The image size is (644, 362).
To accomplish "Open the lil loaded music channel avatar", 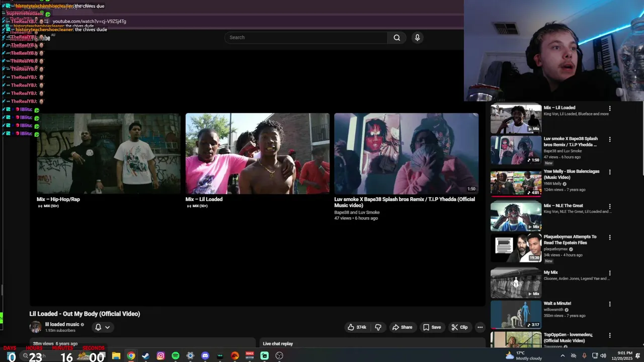I will [x=35, y=327].
